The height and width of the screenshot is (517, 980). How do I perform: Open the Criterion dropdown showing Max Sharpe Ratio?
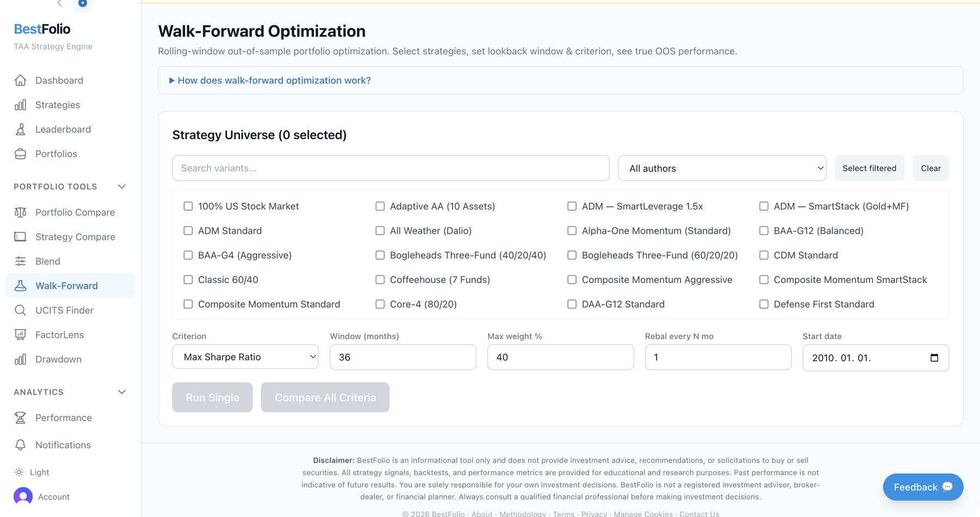(x=245, y=356)
